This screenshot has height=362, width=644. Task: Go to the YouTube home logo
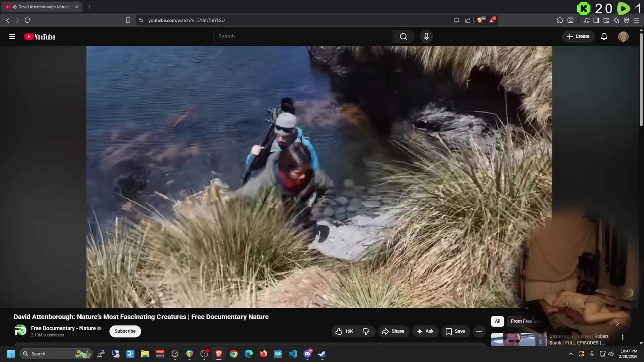click(x=40, y=37)
